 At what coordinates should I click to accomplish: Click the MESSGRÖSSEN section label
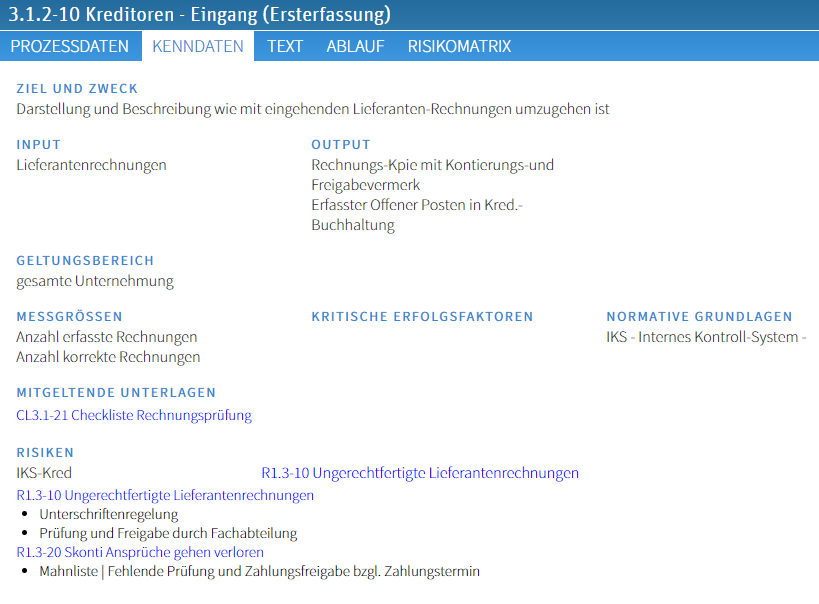point(68,316)
